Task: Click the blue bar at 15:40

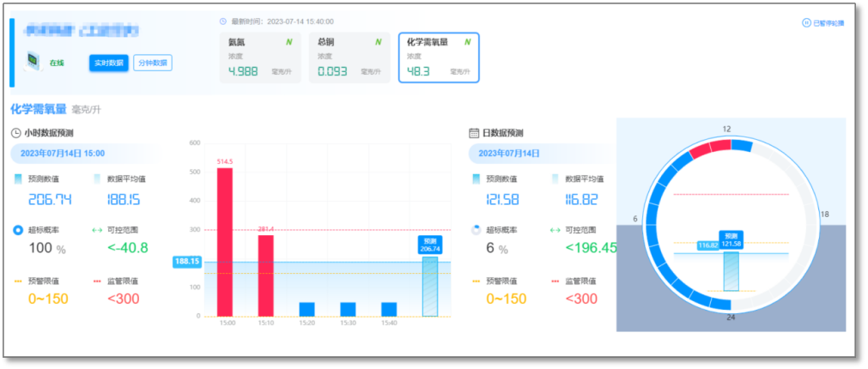Action: coord(389,309)
